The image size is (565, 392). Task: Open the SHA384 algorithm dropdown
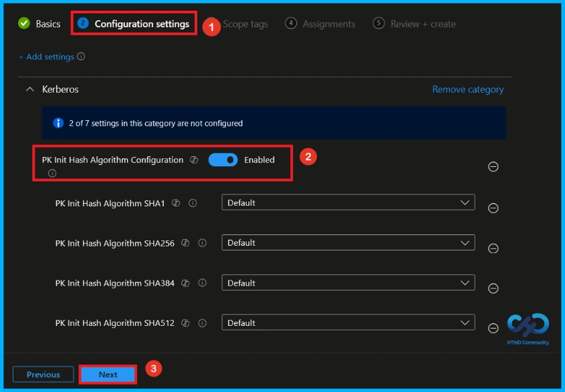(348, 283)
